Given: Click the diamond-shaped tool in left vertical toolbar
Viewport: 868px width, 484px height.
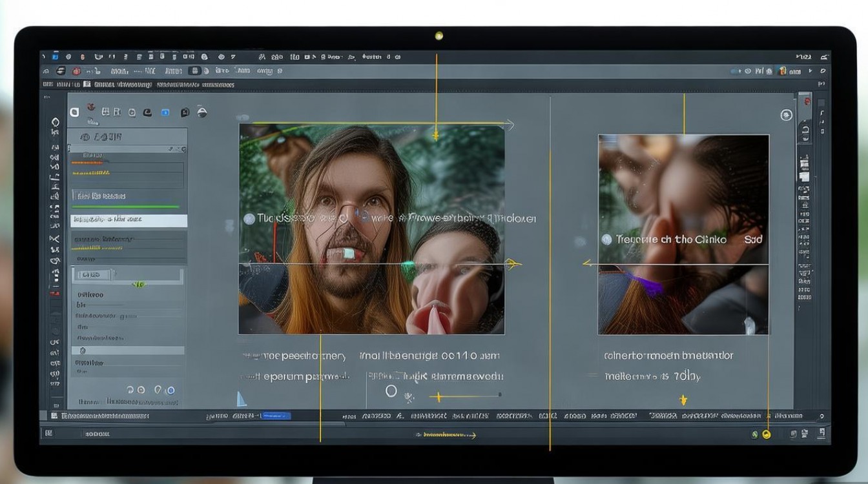Looking at the screenshot, I should [x=55, y=123].
